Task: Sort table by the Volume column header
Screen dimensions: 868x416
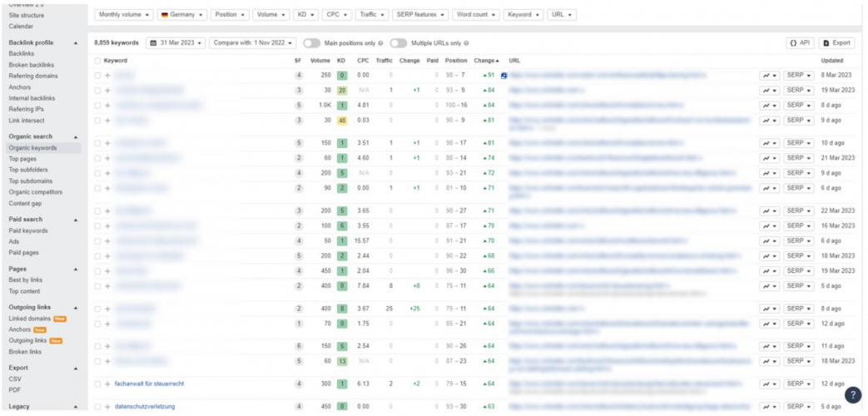Action: (x=320, y=61)
